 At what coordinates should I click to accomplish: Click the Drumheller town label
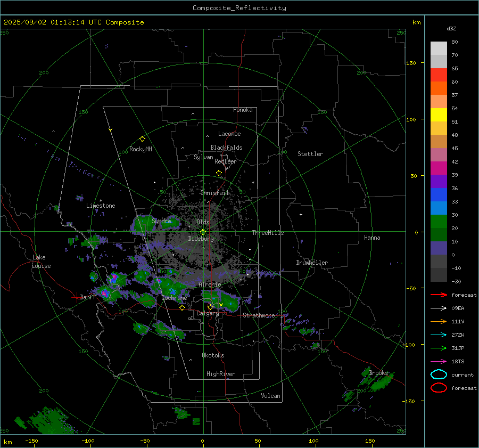click(x=312, y=263)
